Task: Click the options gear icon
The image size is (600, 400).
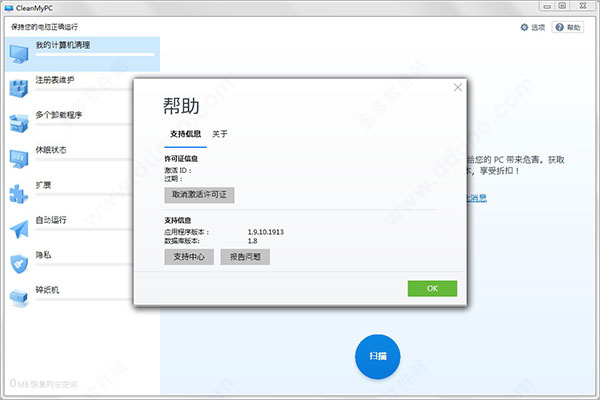Action: [x=524, y=27]
